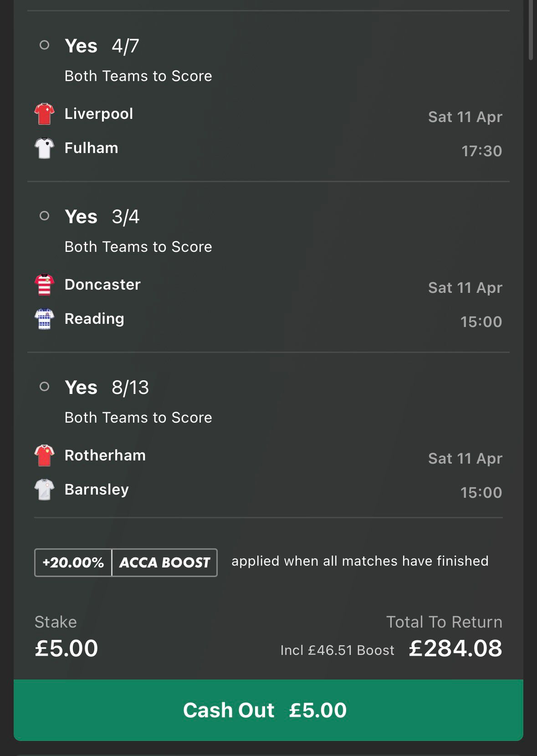537x756 pixels.
Task: Click Reading's blue hooped shirt icon
Action: (44, 319)
